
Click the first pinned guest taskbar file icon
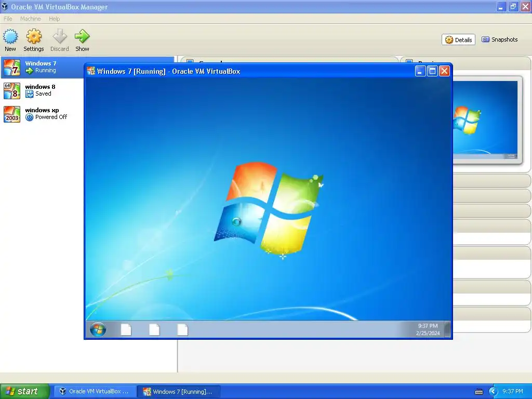(x=126, y=329)
